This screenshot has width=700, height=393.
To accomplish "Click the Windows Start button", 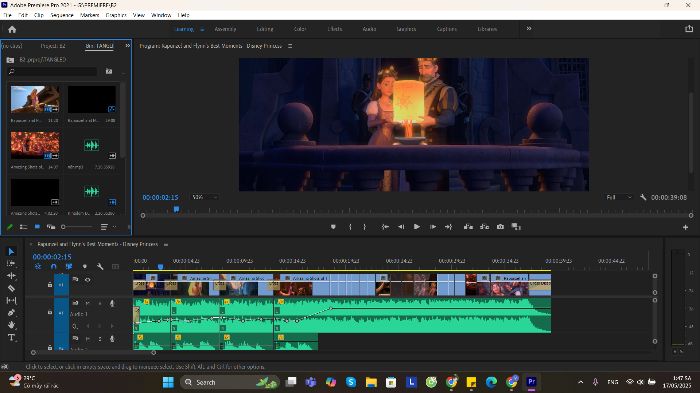I will (x=168, y=382).
